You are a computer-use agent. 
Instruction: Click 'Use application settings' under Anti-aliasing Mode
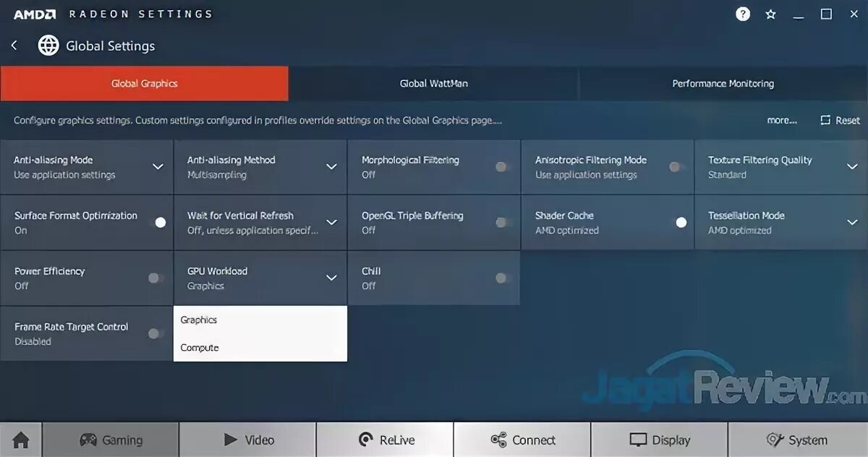click(64, 175)
